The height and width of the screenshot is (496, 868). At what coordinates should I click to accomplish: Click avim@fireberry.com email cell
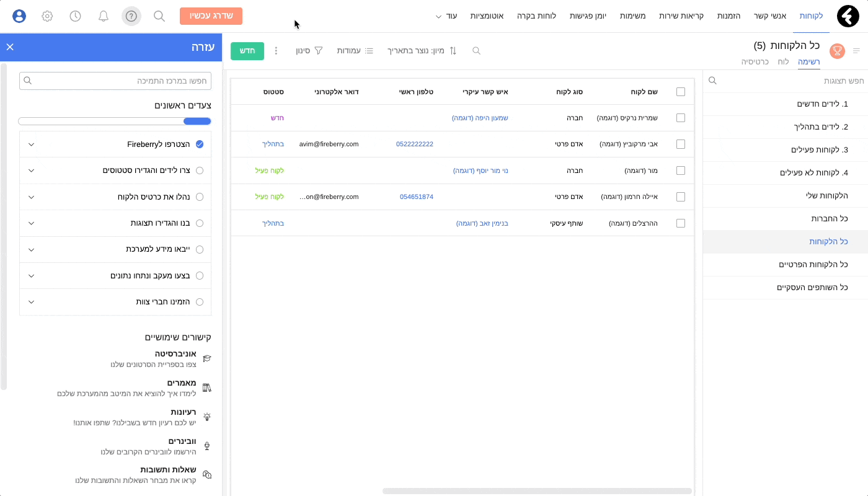pos(329,144)
